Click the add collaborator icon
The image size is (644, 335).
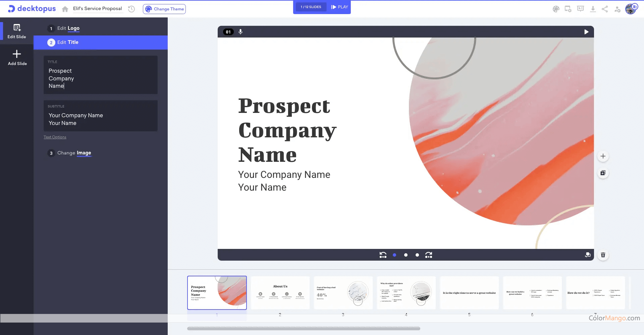point(617,9)
